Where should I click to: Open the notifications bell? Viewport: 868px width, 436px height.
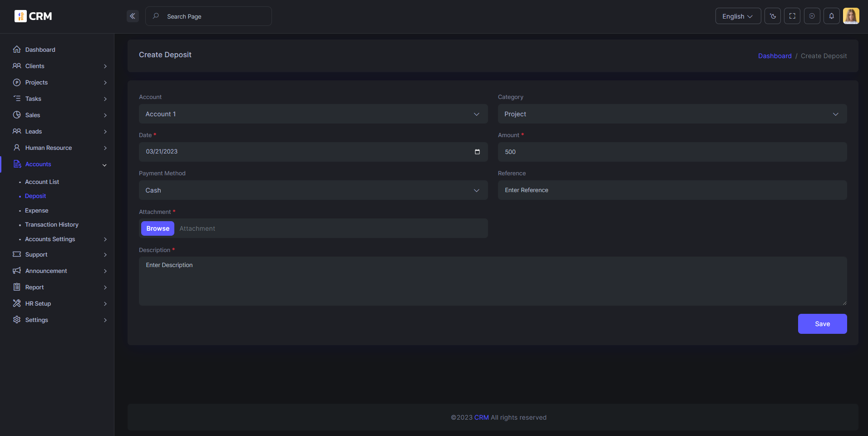coord(832,16)
